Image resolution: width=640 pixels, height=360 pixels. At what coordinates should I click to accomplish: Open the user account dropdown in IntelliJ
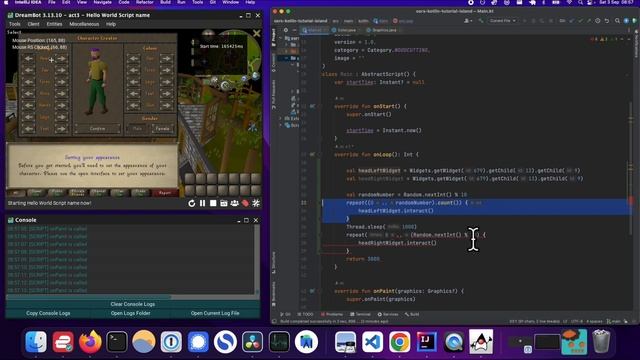point(469,20)
